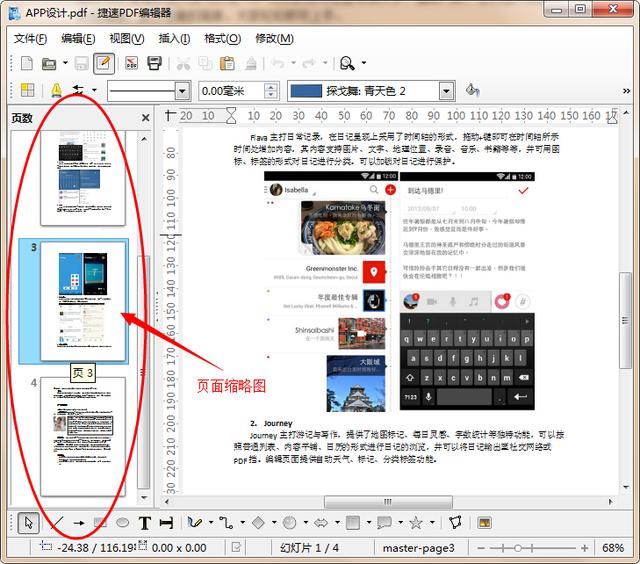Choose the Stars shape tool
This screenshot has height=564, width=640.
(x=416, y=522)
